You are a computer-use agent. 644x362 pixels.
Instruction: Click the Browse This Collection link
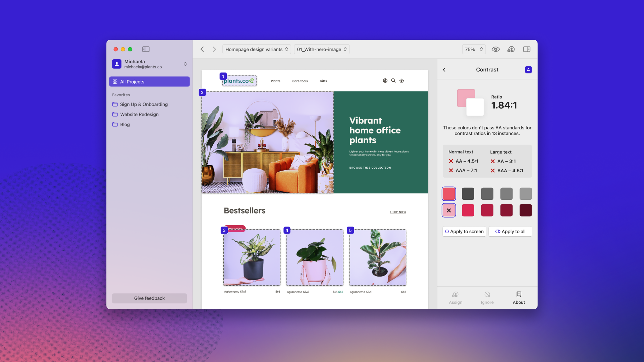370,168
